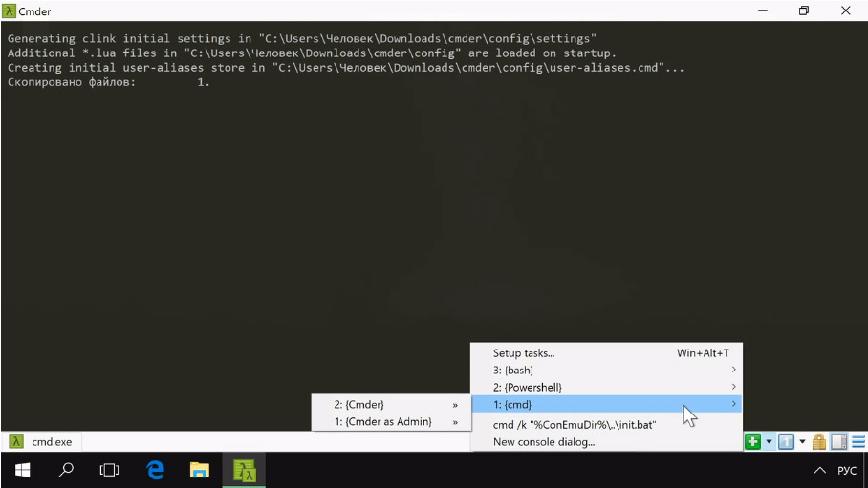Viewport: 868px width, 488px height.
Task: Open dropdown arrow beside console number icon
Action: coord(802,442)
